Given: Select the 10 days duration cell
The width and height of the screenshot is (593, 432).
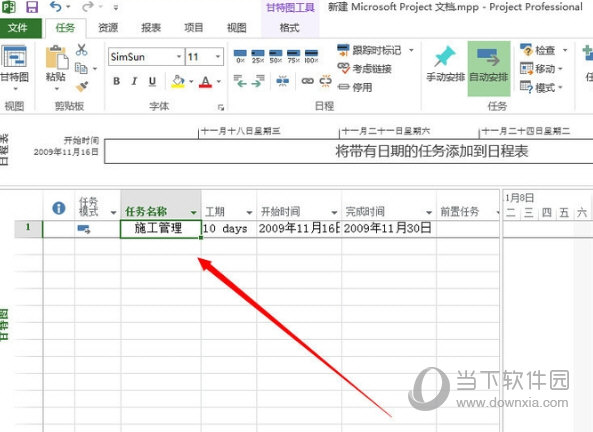Looking at the screenshot, I should click(229, 229).
